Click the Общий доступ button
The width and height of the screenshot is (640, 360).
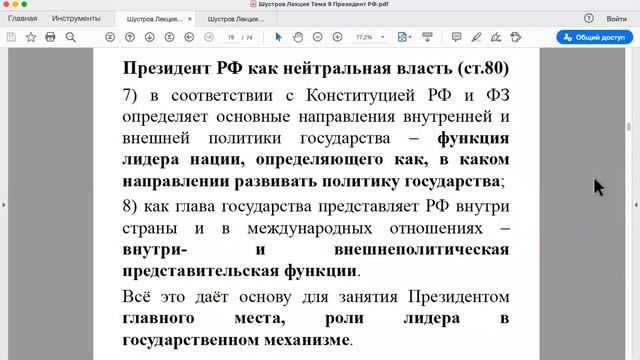pos(595,37)
